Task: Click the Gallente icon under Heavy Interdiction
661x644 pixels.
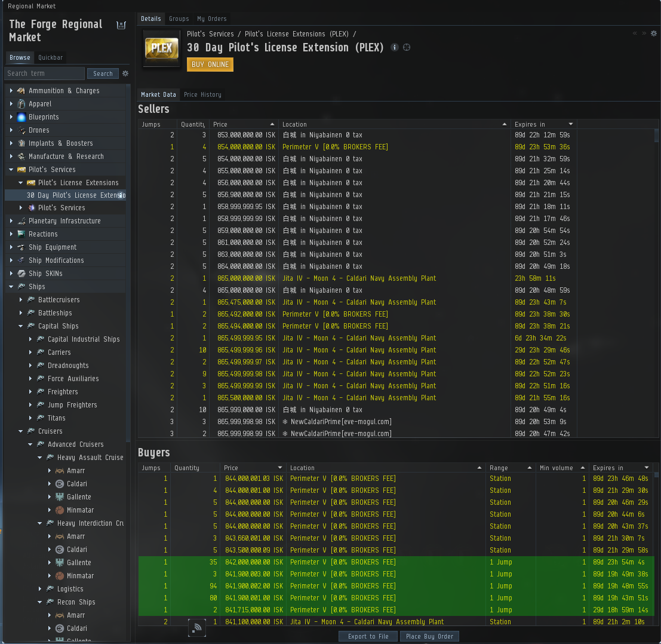Action: coord(60,563)
